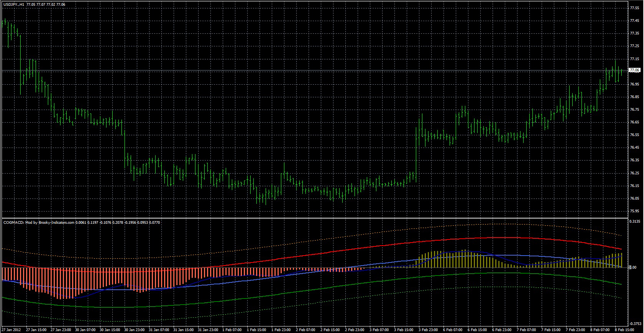Viewport: 644px width, 333px height.
Task: Click the 6 Feb 15:00 time label
Action: point(476,330)
